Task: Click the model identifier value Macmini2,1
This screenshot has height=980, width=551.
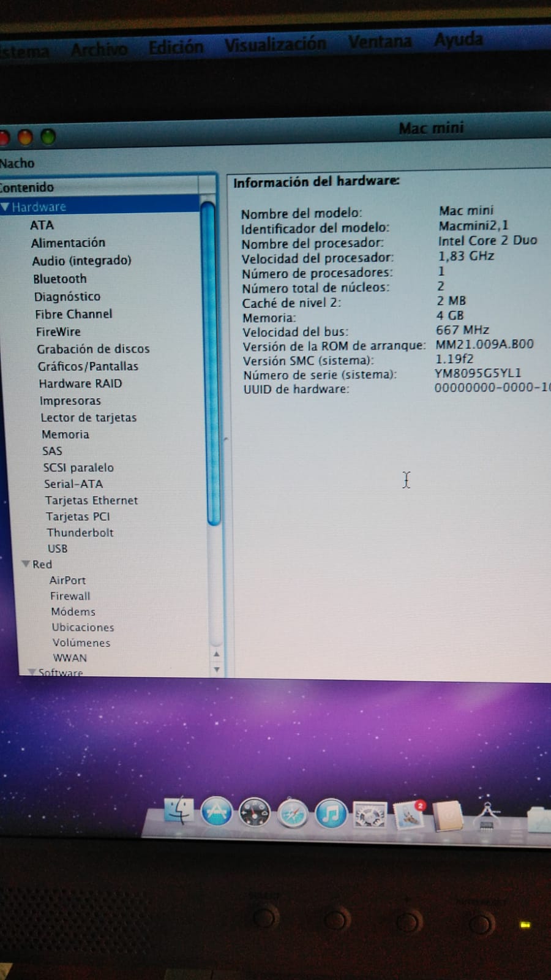Action: click(x=473, y=225)
